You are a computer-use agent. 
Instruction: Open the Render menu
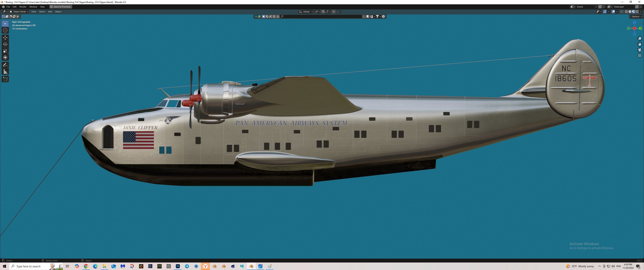point(23,7)
